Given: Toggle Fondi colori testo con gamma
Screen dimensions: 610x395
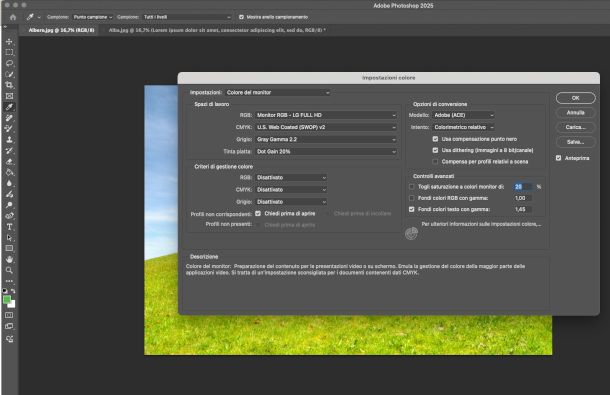Looking at the screenshot, I should (x=412, y=209).
